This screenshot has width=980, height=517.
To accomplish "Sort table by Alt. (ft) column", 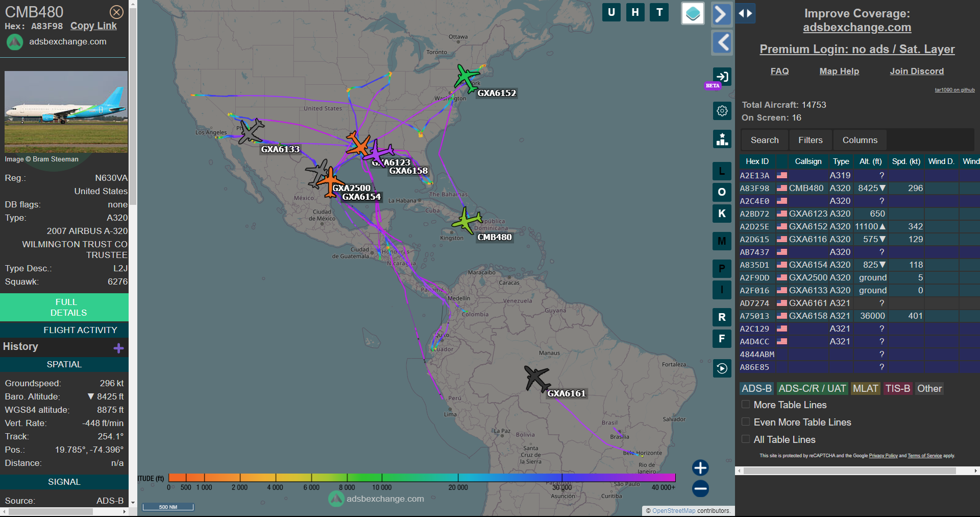I will pyautogui.click(x=870, y=161).
